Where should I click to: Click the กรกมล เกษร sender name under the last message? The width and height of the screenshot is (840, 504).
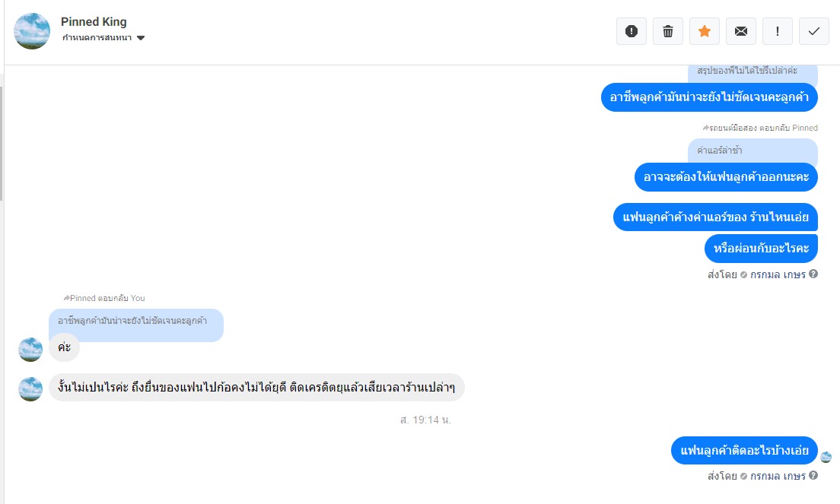778,477
